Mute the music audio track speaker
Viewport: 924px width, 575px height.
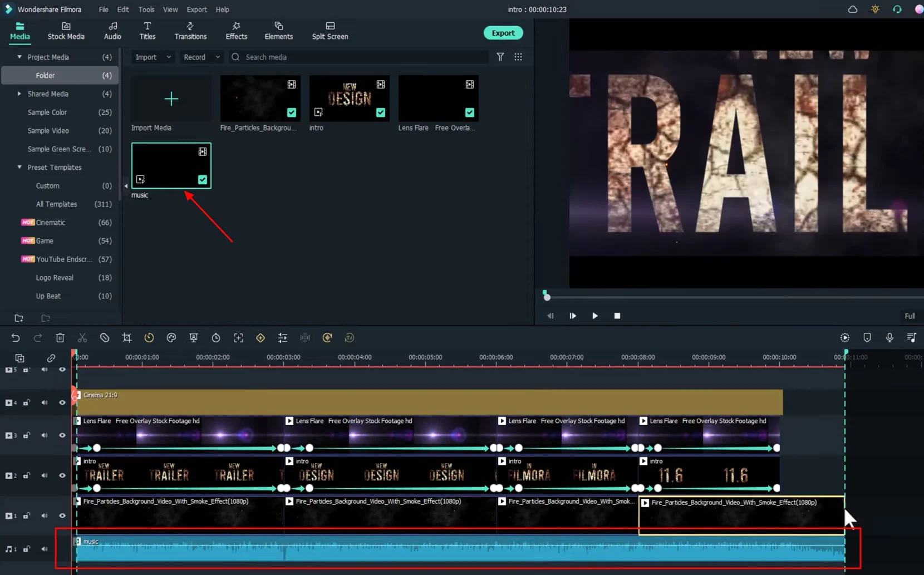(x=45, y=549)
